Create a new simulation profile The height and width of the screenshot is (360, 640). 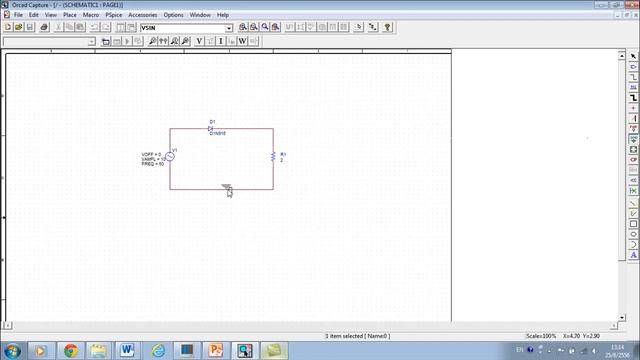[105, 41]
